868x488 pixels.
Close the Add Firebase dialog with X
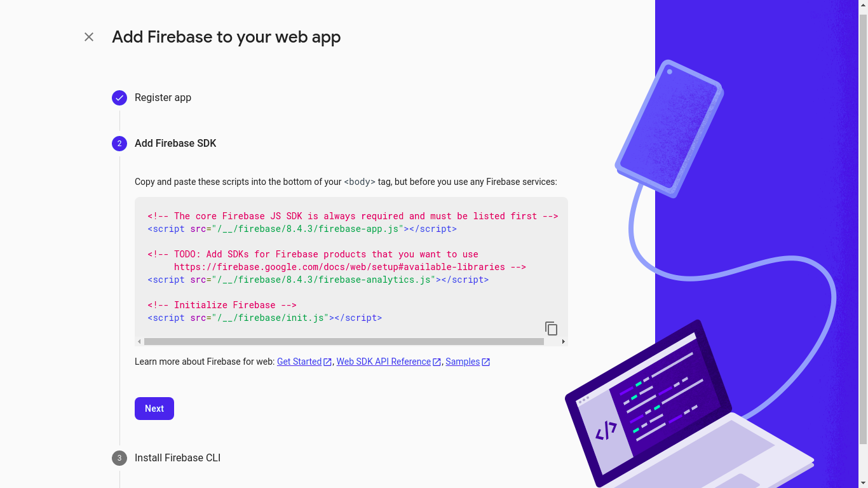coord(89,37)
